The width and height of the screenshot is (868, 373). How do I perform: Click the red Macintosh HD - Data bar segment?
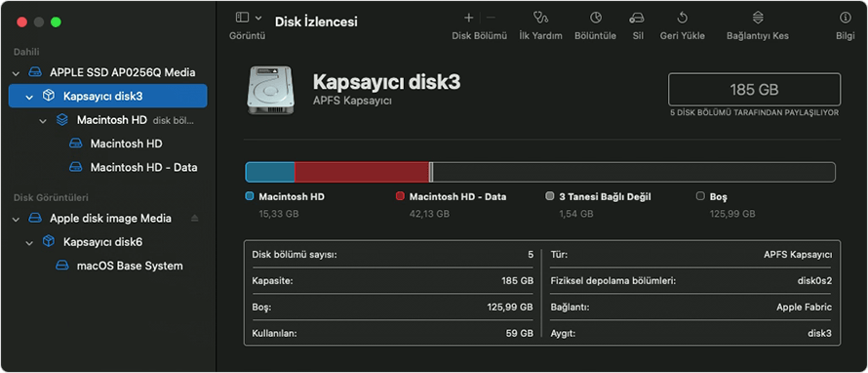pos(362,173)
